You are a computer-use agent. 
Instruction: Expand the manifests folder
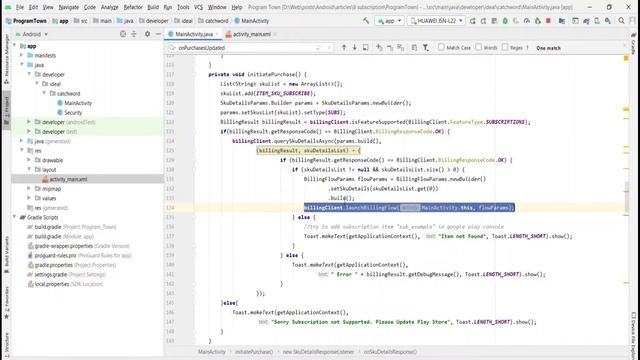click(x=22, y=55)
